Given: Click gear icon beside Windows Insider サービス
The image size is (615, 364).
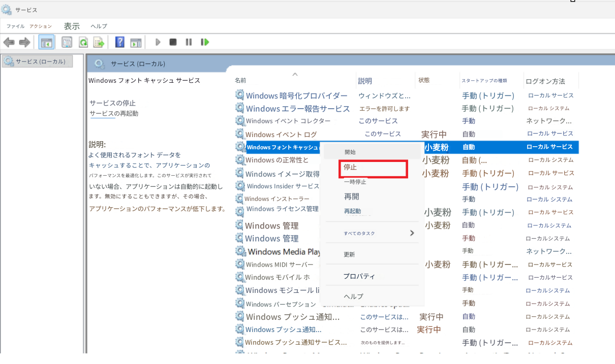Looking at the screenshot, I should point(240,186).
